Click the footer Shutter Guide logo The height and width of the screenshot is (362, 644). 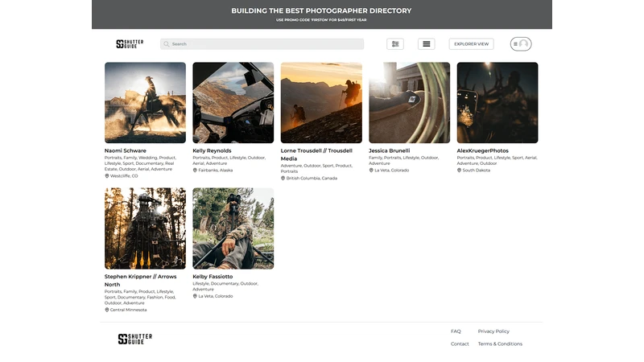coord(134,339)
